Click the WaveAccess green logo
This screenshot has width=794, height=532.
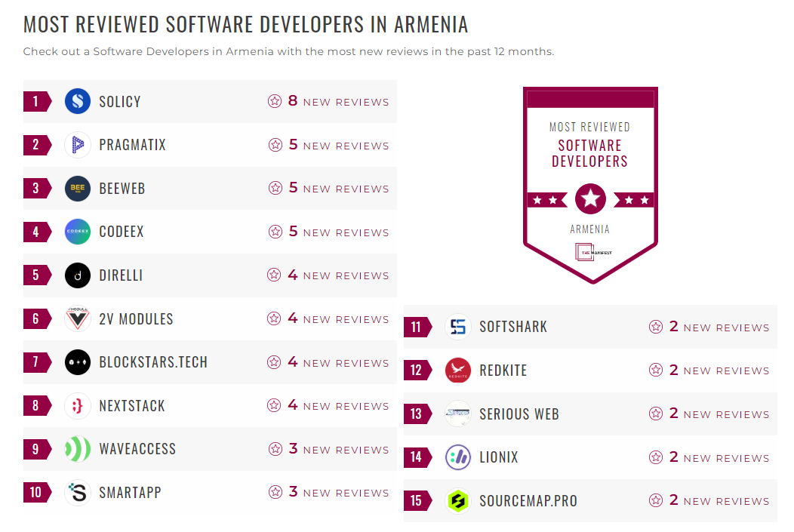pyautogui.click(x=77, y=449)
